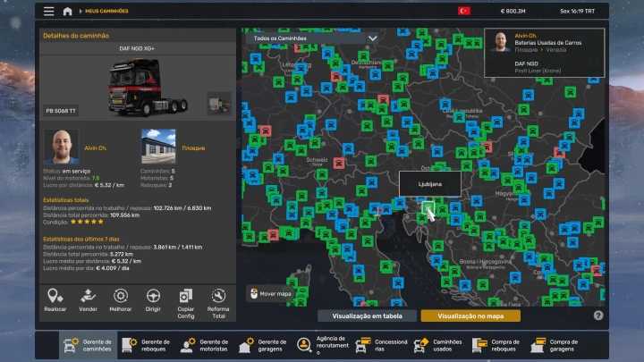The image size is (644, 362).
Task: Click the Estatísticas totais heading
Action: [65, 200]
